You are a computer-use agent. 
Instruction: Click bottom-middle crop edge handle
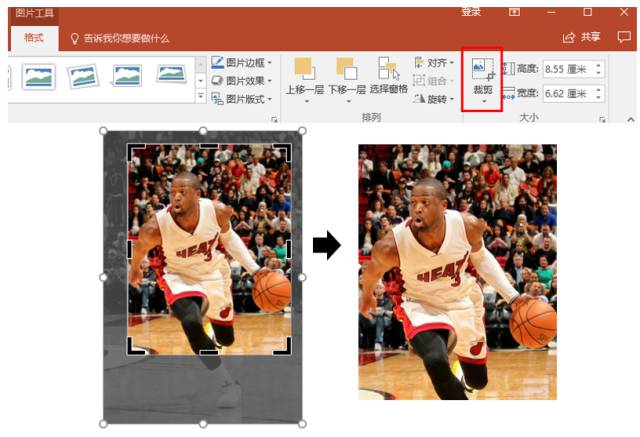point(209,352)
